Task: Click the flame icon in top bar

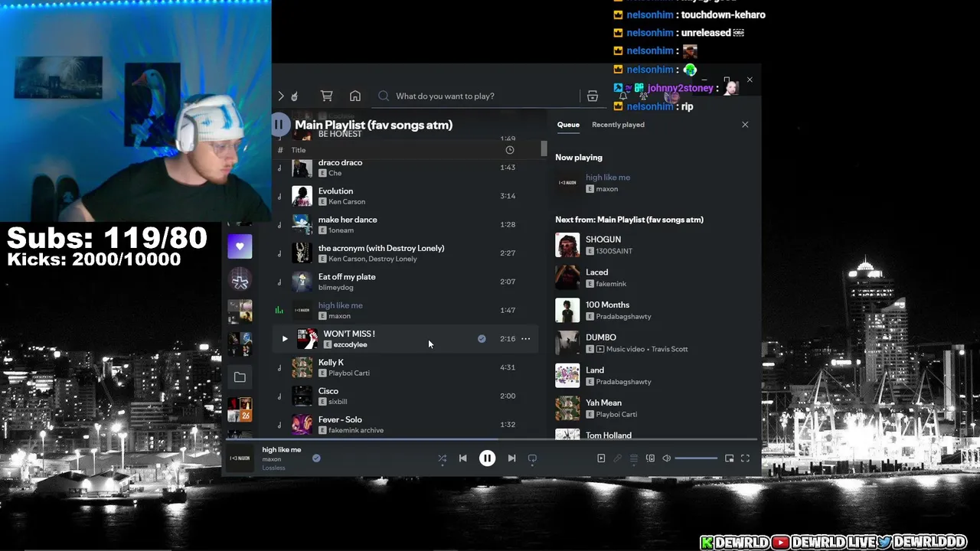Action: (295, 96)
